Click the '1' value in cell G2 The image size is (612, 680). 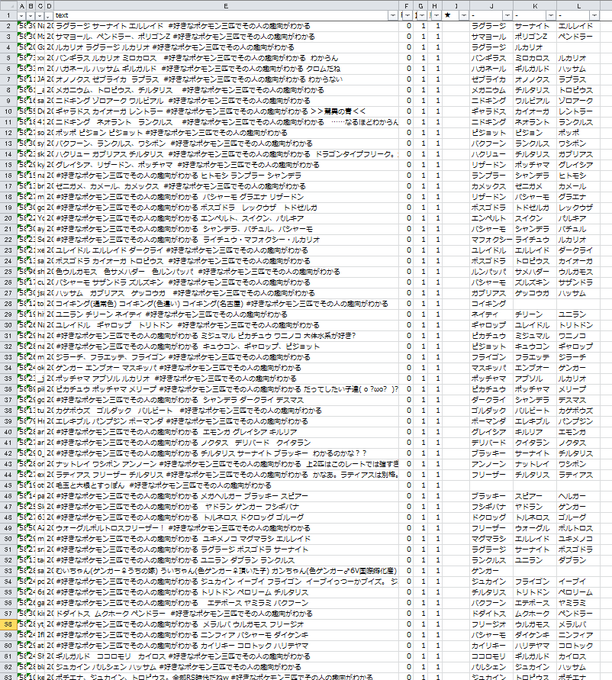(421, 26)
